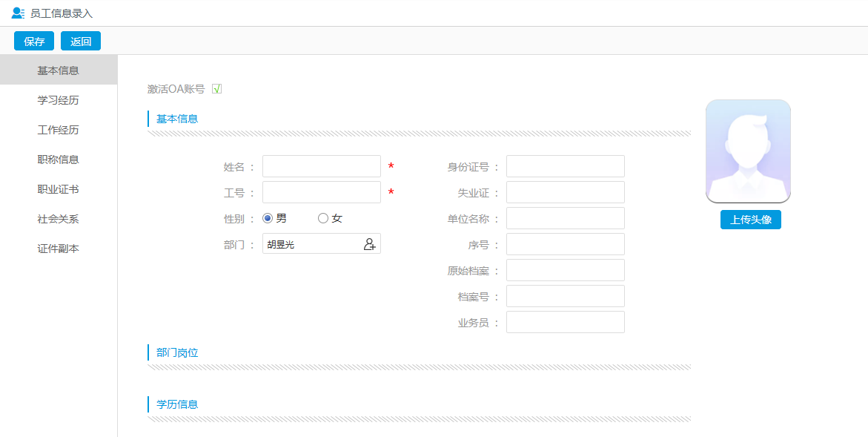Screen dimensions: 868x437
Task: Click the avatar placeholder image
Action: pyautogui.click(x=748, y=151)
